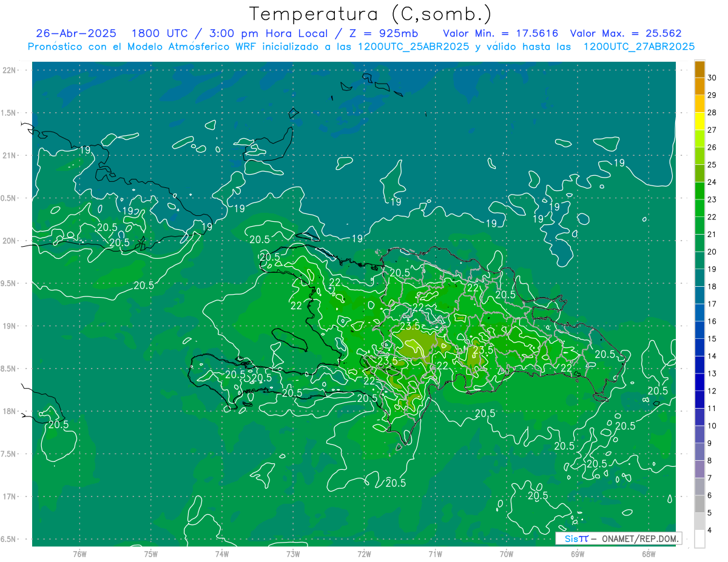Click the 'Valor Min. = 17.5616' value
Image resolution: width=728 pixels, height=562 pixels.
[x=500, y=34]
